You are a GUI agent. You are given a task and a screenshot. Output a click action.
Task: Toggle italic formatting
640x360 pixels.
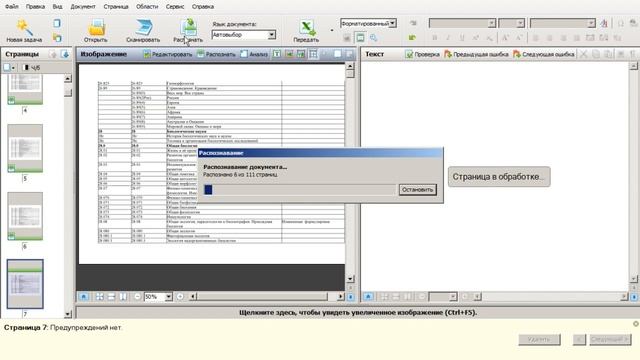448,38
